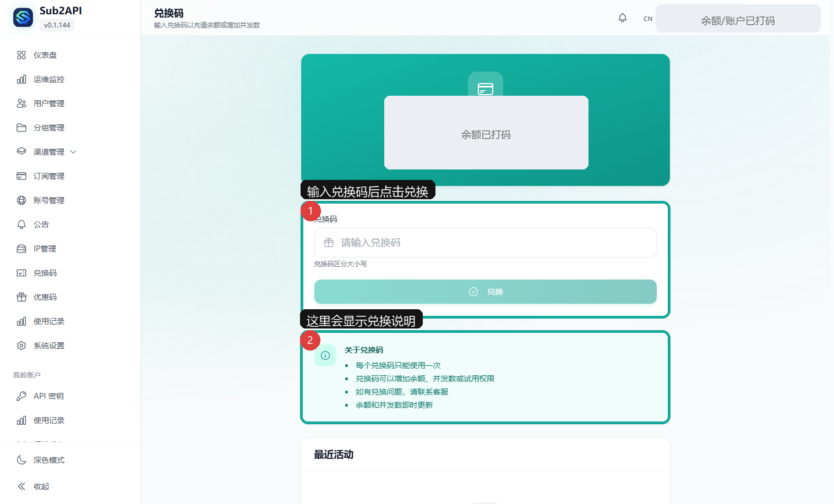Image resolution: width=834 pixels, height=504 pixels.
Task: Open 运维监控 menu item
Action: click(x=70, y=79)
